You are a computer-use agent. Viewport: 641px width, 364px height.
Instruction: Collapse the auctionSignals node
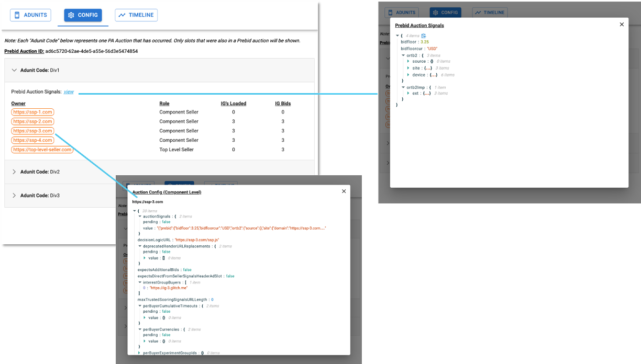coord(140,216)
